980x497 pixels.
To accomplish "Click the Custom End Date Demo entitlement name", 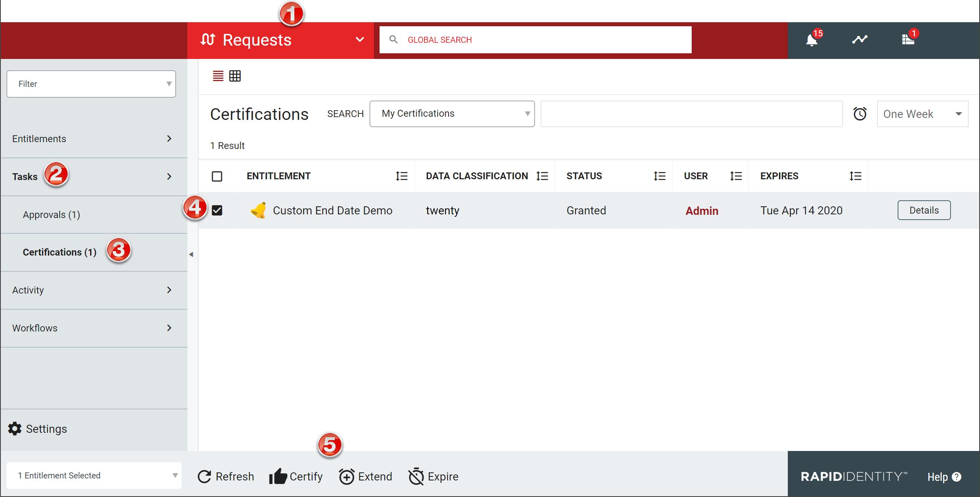I will pyautogui.click(x=333, y=210).
